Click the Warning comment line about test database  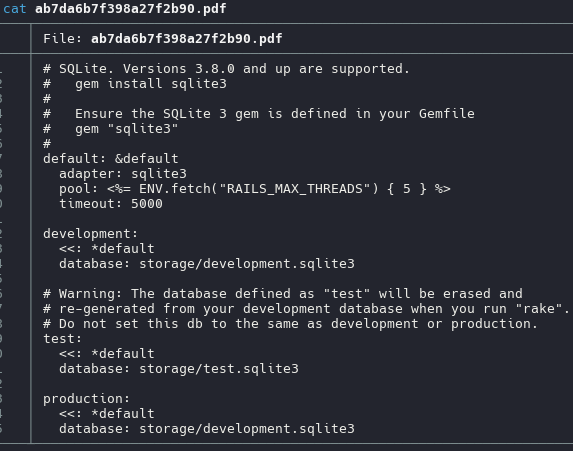coord(283,293)
